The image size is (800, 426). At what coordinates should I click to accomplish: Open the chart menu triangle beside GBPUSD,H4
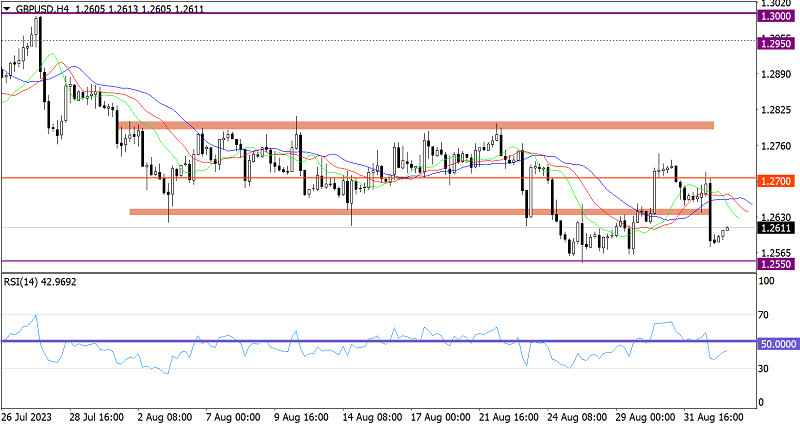tap(7, 9)
